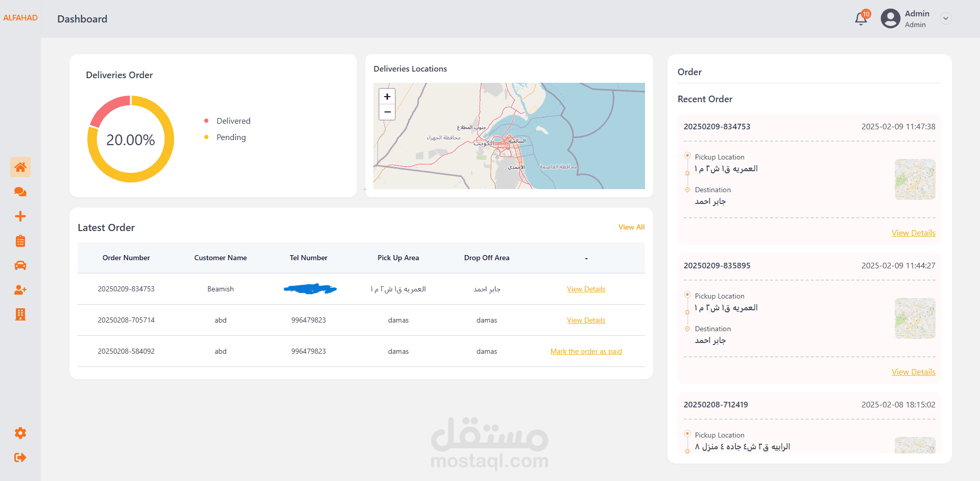Click the add-user sidebar icon

tap(20, 290)
